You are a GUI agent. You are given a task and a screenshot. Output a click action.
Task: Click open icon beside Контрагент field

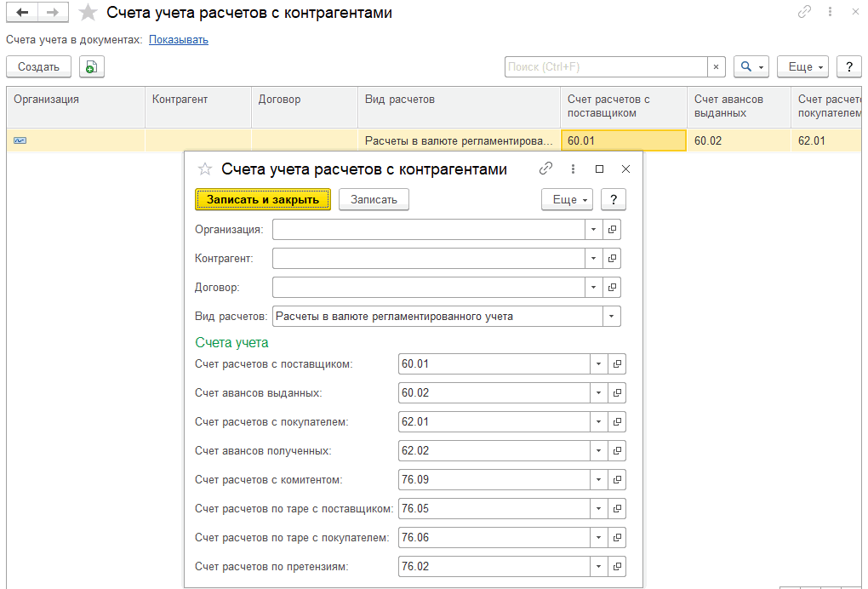point(612,259)
